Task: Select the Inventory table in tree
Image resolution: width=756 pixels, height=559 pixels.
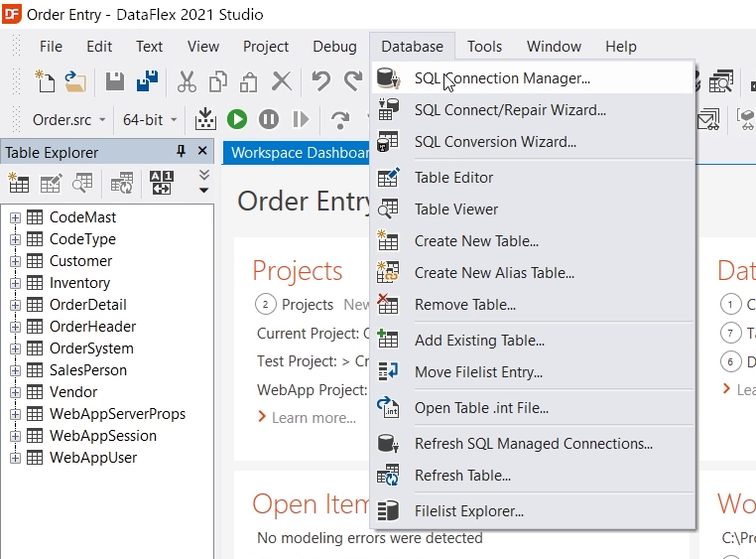Action: pyautogui.click(x=79, y=283)
